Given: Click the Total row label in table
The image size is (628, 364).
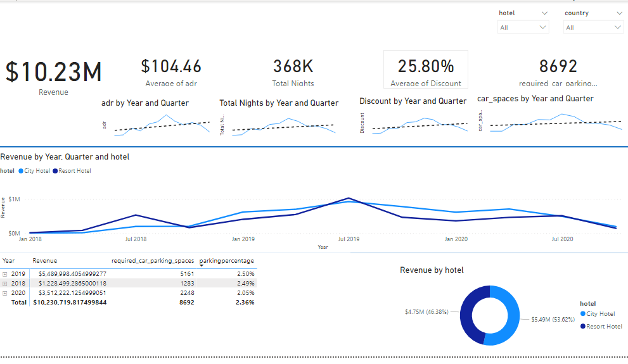Looking at the screenshot, I should click(19, 303).
